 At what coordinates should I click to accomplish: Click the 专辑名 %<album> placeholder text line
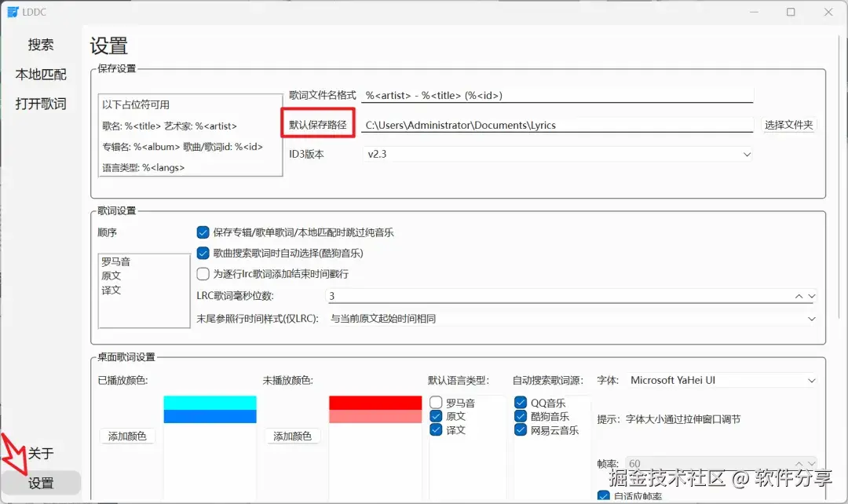(182, 147)
